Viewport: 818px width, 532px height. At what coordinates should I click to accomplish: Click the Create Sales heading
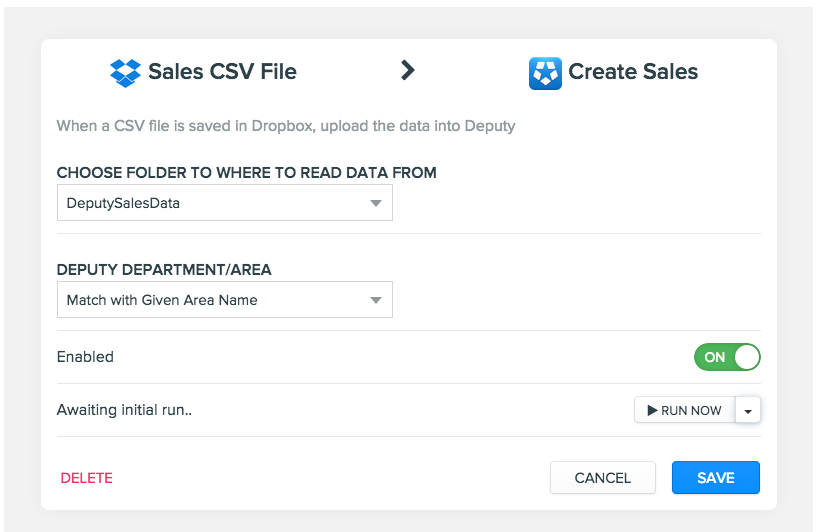pos(633,71)
